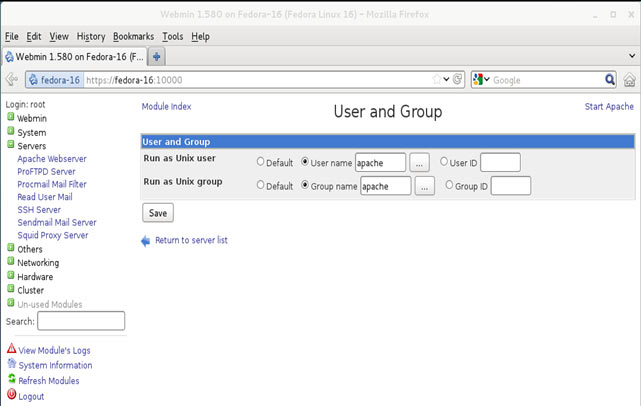
Task: Open the Bookmarks menu
Action: pos(133,36)
